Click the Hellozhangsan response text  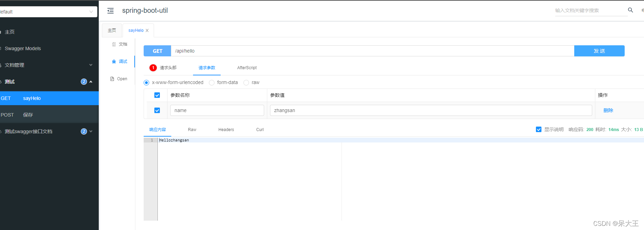(x=174, y=140)
